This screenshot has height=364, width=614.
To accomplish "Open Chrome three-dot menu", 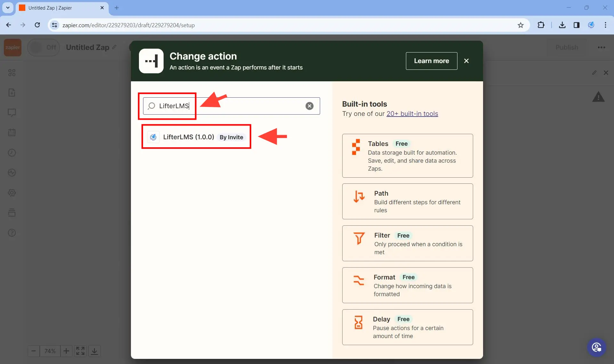I will [x=605, y=25].
